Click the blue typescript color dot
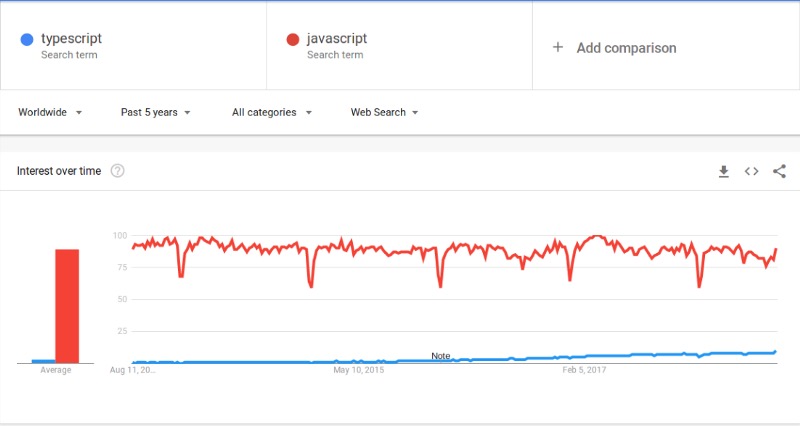Screen dimensions: 800x426 [27, 39]
